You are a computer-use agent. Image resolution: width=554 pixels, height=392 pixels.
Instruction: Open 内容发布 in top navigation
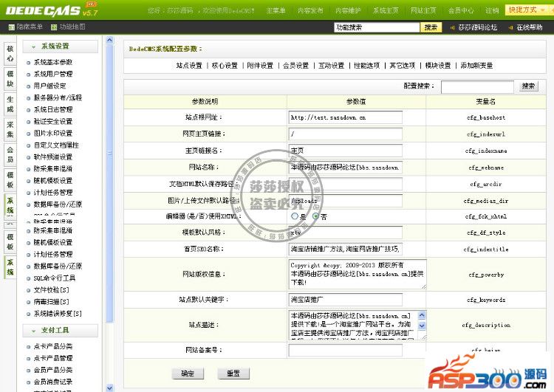point(310,10)
